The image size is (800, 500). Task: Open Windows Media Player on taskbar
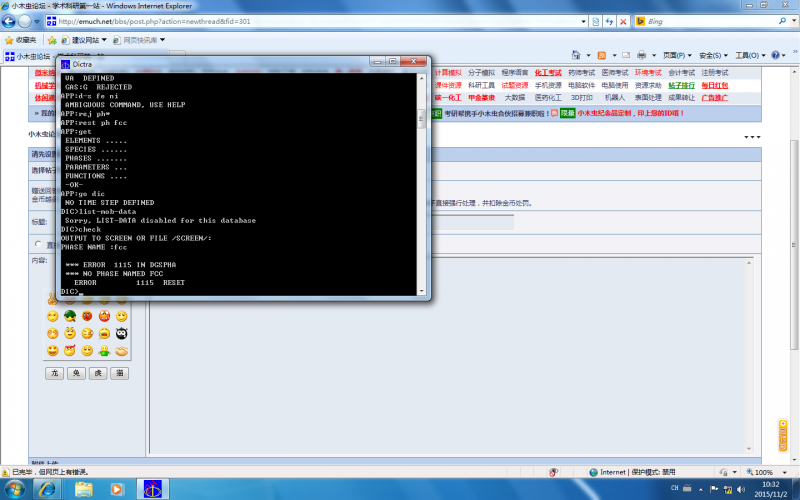tap(117, 489)
